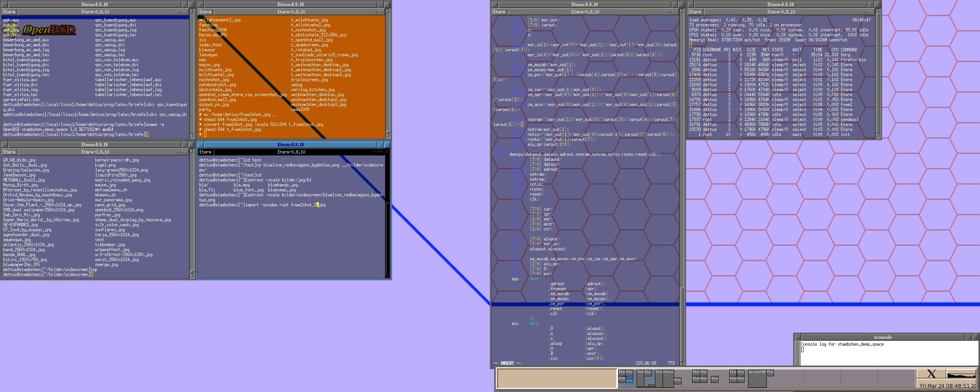Click the xconsole window title bar
Viewport: 980px width, 392px height.
[x=882, y=337]
